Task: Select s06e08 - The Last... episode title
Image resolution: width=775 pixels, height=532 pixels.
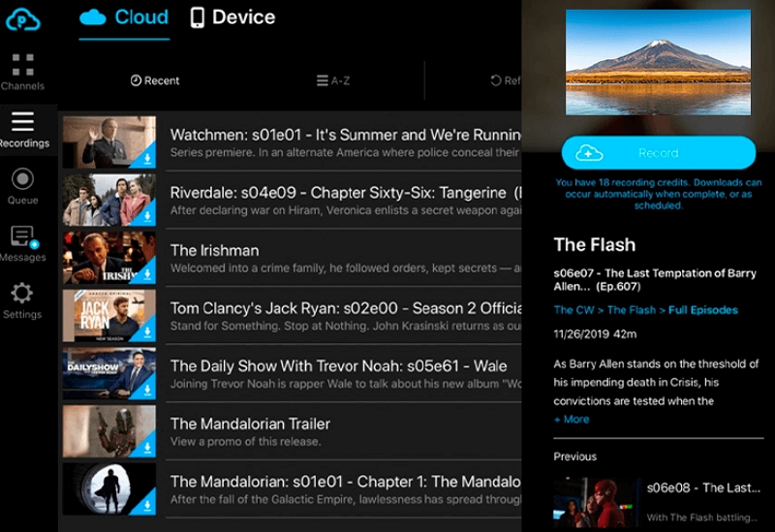Action: pos(703,488)
